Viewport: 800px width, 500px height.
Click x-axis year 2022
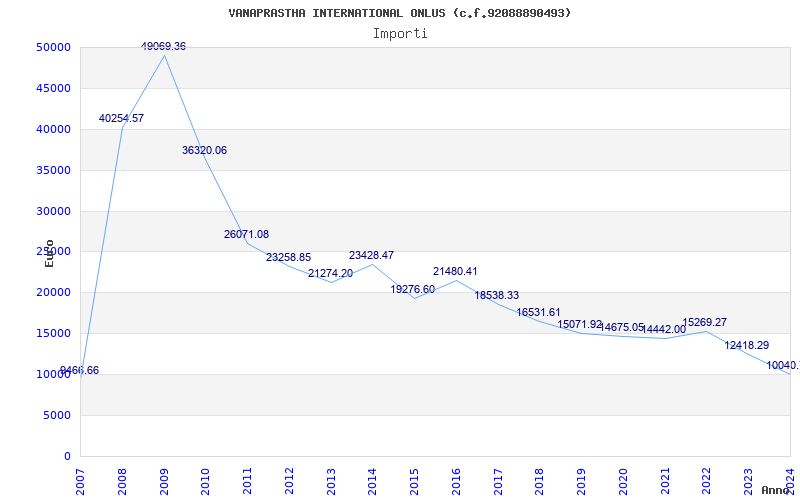tap(707, 482)
